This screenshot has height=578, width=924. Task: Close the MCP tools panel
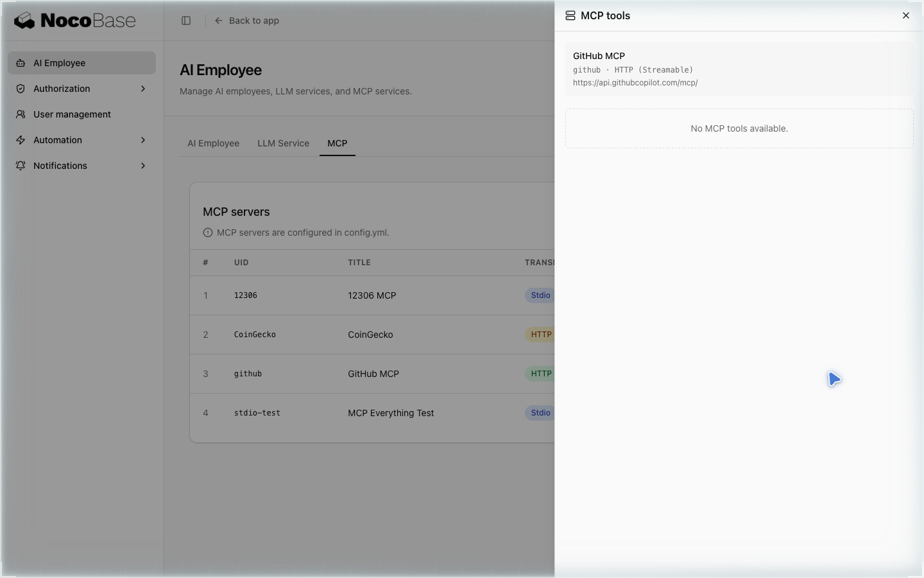[906, 15]
